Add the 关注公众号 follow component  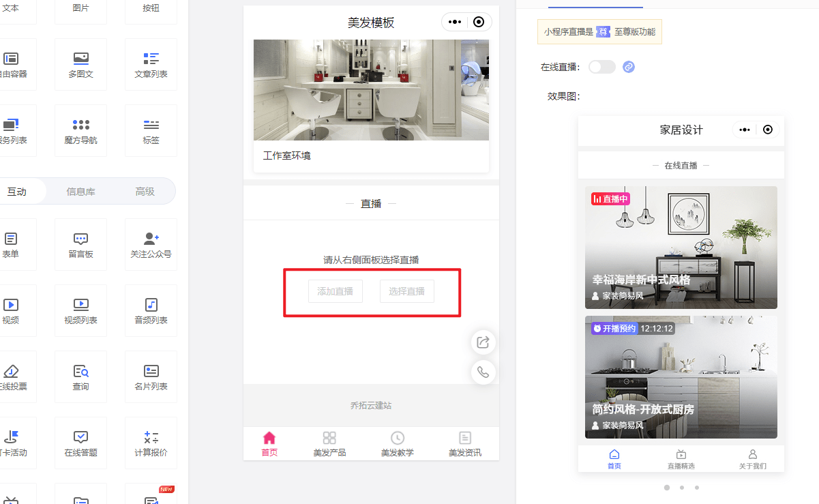151,244
